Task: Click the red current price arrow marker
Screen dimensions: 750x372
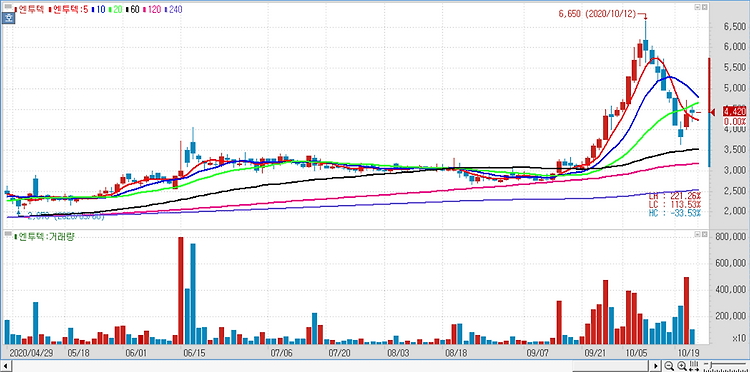Action: (x=712, y=112)
